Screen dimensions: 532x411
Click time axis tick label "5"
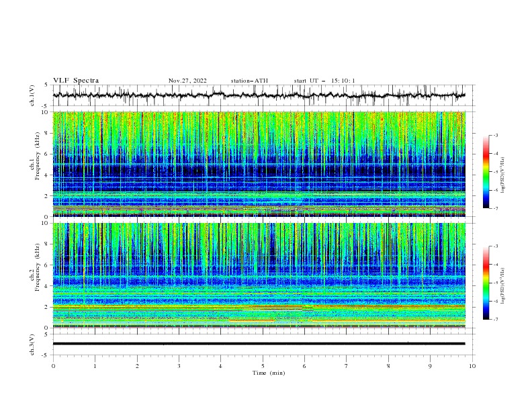coord(263,366)
